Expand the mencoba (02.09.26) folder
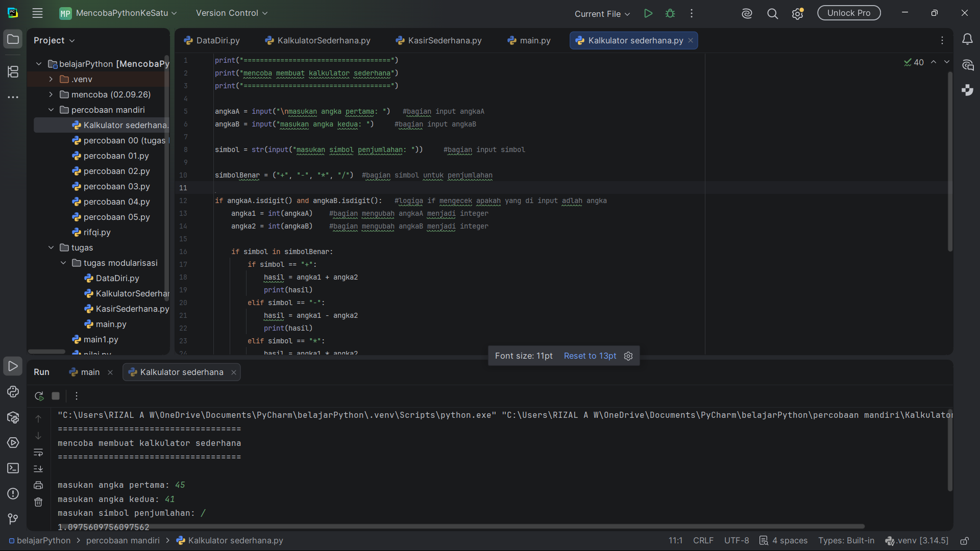This screenshot has height=551, width=980. tap(51, 94)
